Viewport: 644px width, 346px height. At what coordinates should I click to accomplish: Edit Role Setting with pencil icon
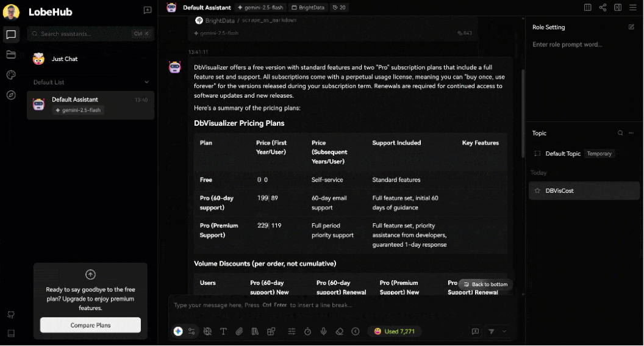click(631, 27)
